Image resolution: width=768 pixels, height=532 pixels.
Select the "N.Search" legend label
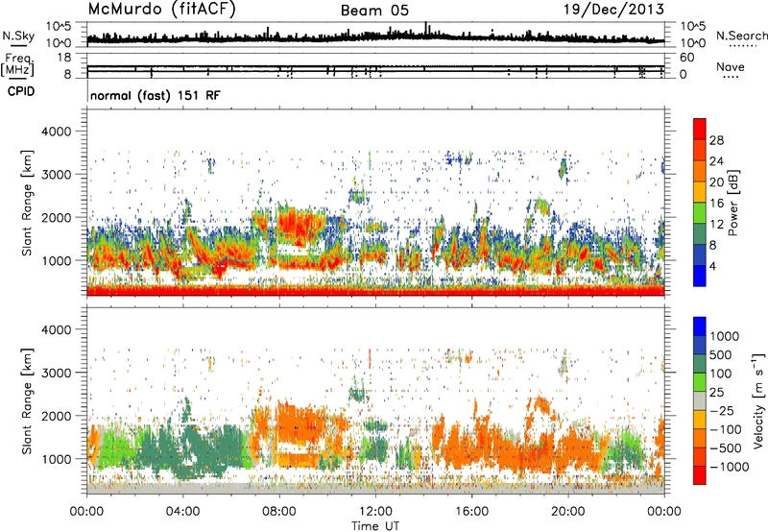pyautogui.click(x=741, y=36)
